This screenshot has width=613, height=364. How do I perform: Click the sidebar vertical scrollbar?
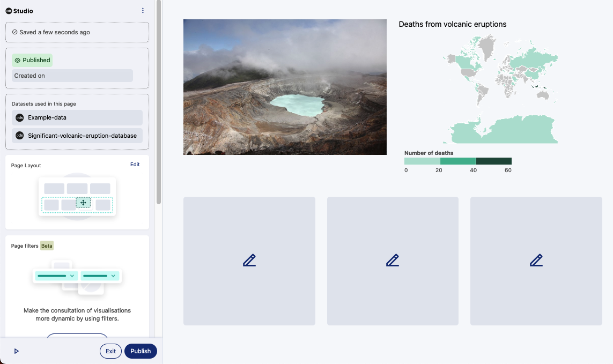pos(159,102)
